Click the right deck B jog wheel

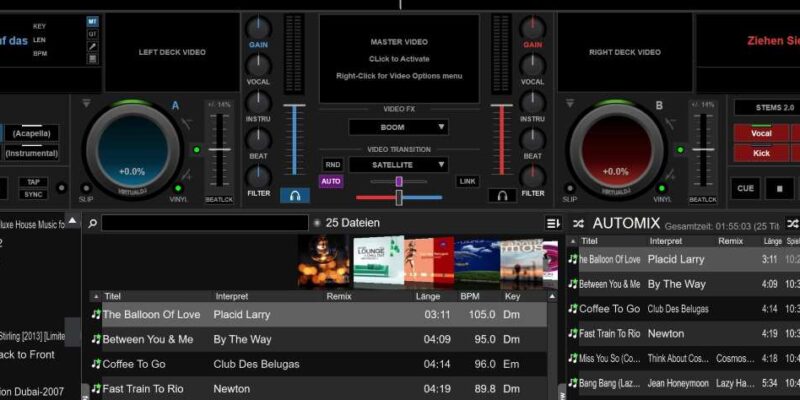[616, 148]
